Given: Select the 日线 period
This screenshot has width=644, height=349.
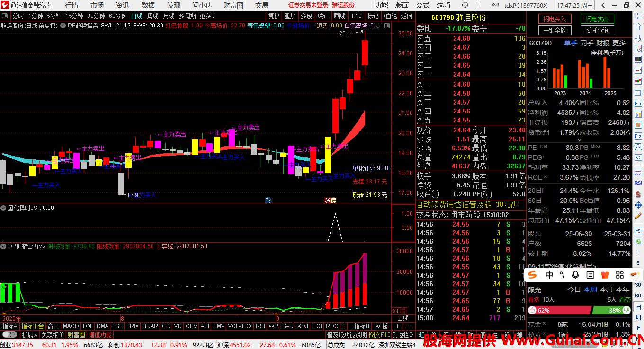Looking at the screenshot, I should [136, 16].
